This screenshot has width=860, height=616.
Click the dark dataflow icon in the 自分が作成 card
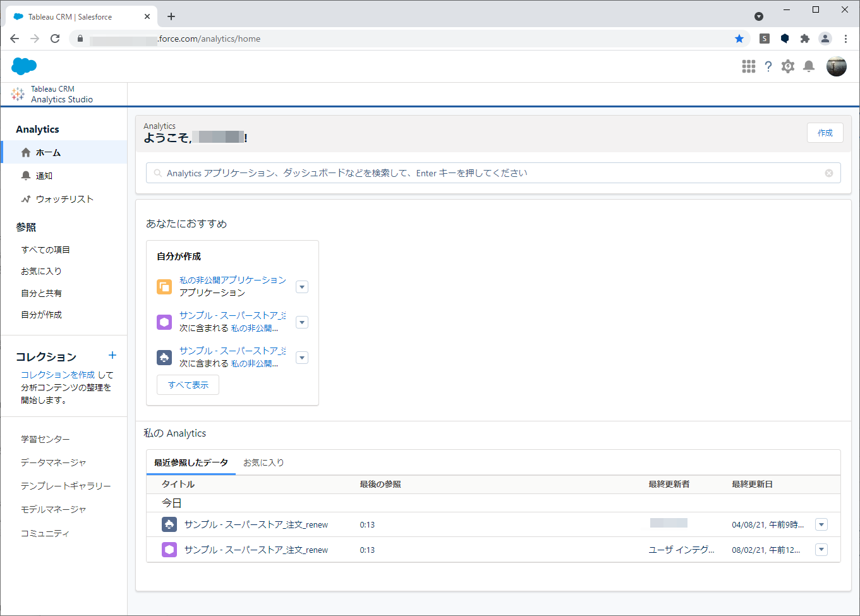tap(164, 358)
